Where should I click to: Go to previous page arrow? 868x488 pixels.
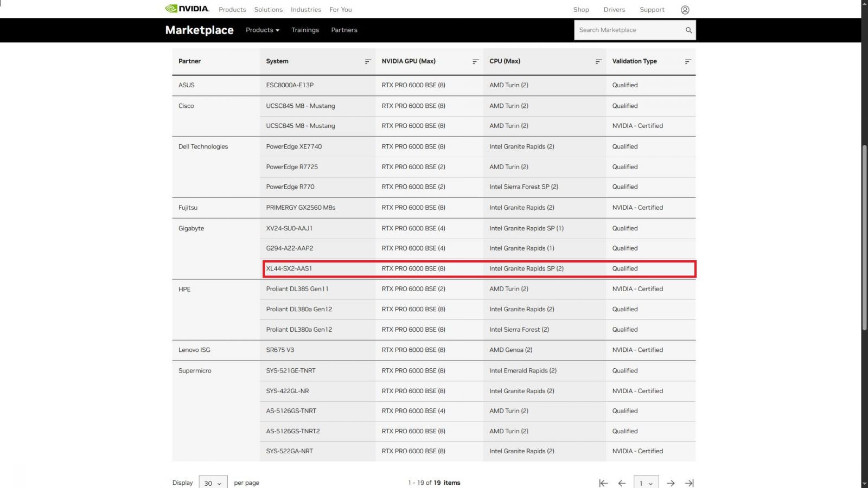pos(622,483)
